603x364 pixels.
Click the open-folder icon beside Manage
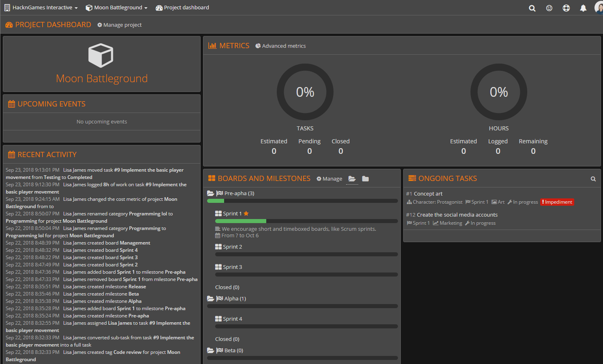pyautogui.click(x=352, y=179)
